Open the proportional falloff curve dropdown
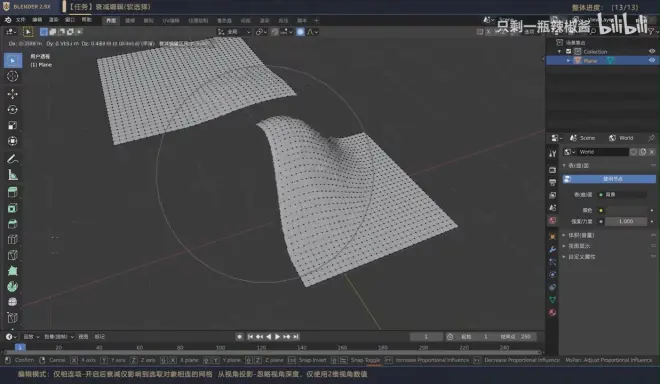Viewport: 660px width, 384px height. click(x=312, y=32)
